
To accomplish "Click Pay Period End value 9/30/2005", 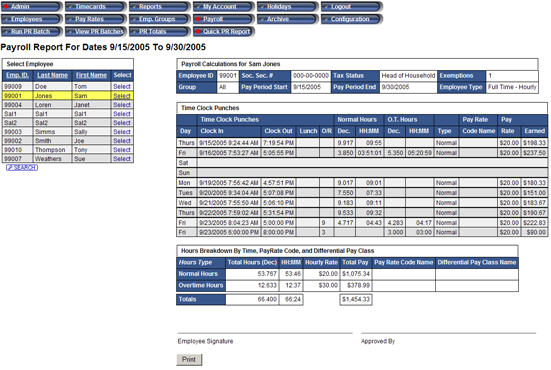I will [395, 87].
